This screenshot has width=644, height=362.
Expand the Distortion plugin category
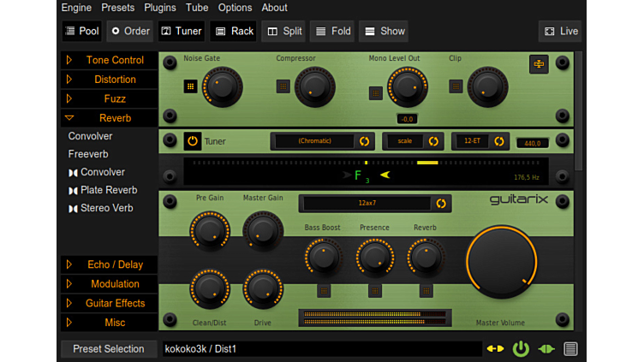pos(109,80)
